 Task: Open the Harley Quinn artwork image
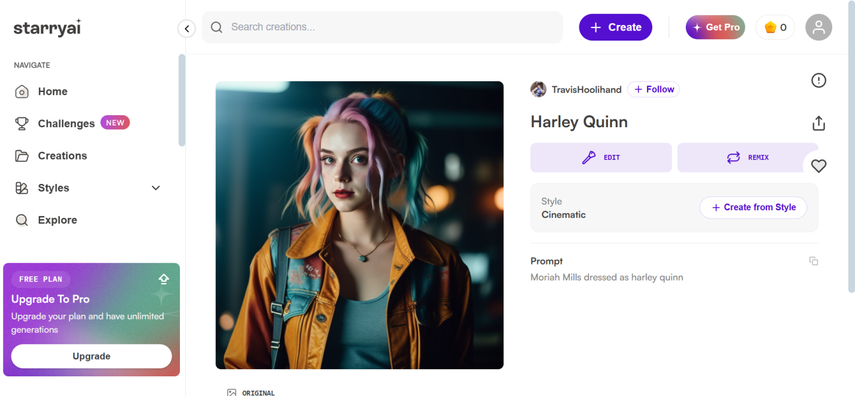(359, 225)
